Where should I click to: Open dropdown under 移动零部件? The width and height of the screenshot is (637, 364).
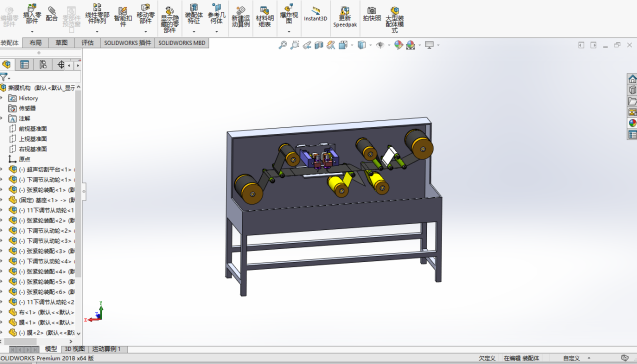coord(145,31)
